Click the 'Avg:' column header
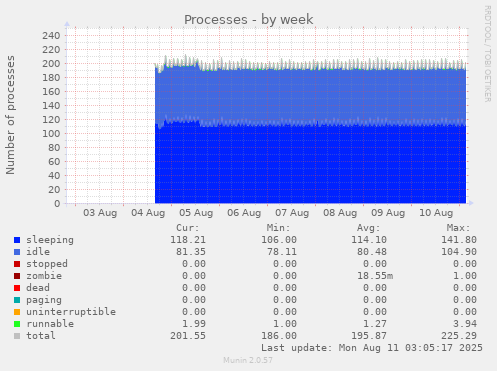Image resolution: width=497 pixels, height=371 pixels. 368,228
